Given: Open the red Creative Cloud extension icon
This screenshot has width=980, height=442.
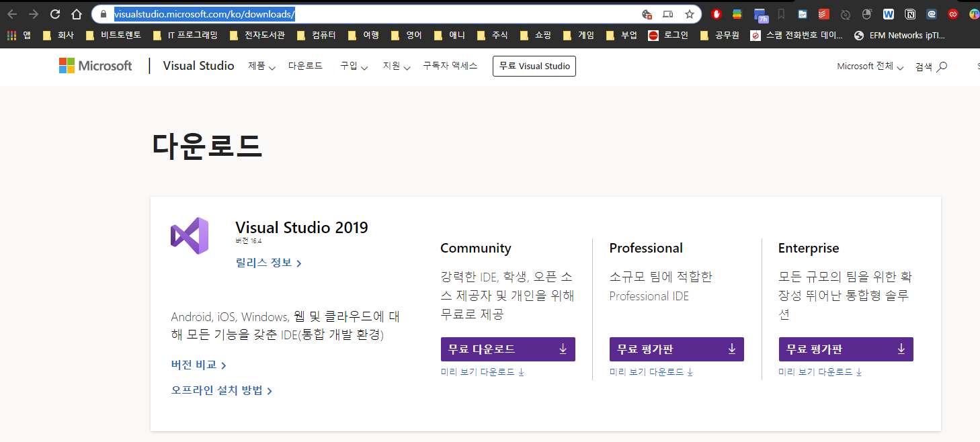Looking at the screenshot, I should 953,13.
